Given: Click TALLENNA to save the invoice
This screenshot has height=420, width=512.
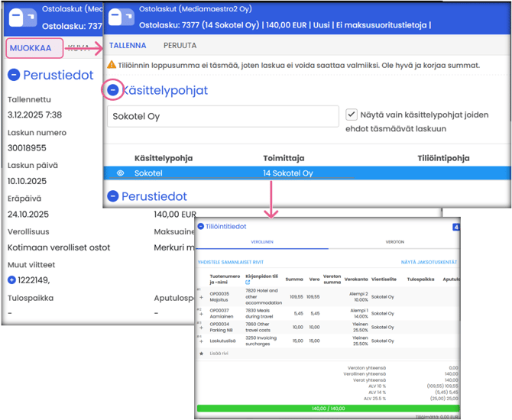Looking at the screenshot, I should [128, 45].
